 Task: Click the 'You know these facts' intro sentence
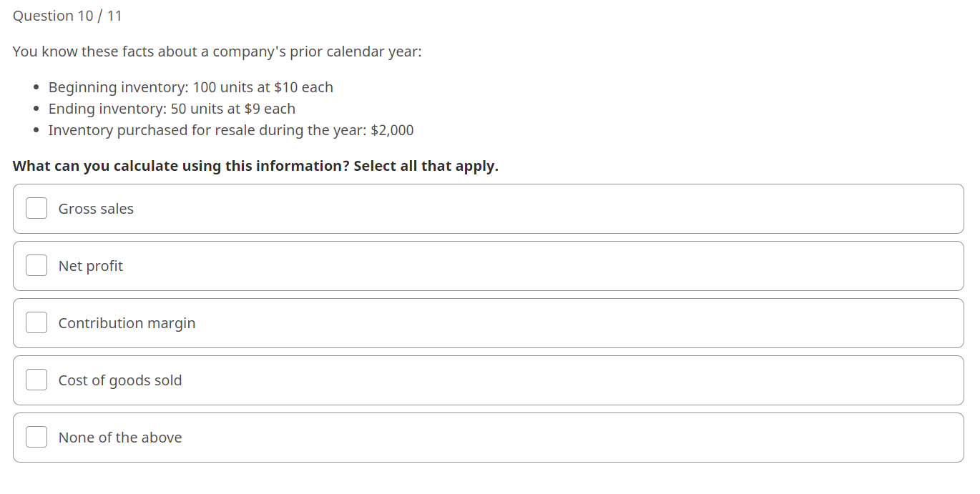pos(217,51)
